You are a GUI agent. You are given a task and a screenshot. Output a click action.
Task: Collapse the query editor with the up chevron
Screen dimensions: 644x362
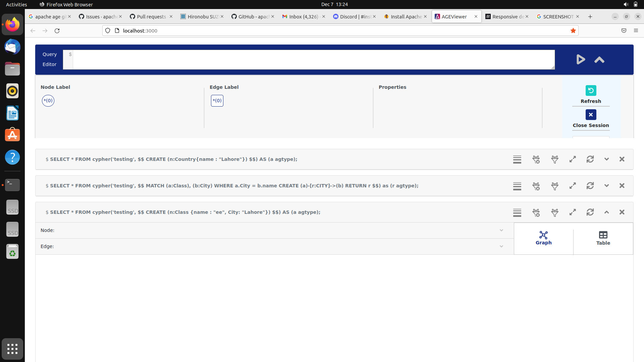pyautogui.click(x=599, y=60)
